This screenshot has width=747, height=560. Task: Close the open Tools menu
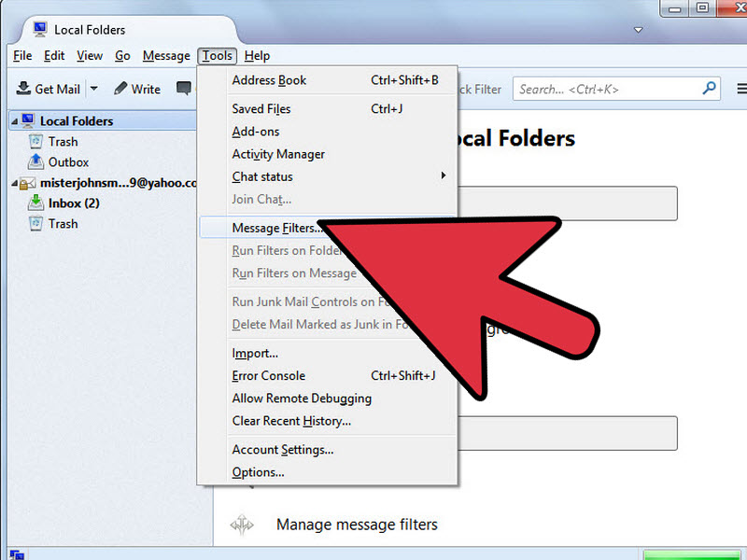click(x=217, y=56)
